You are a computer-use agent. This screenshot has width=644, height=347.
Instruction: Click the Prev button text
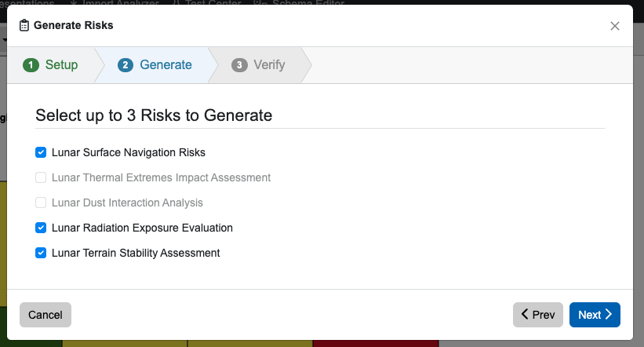point(543,315)
